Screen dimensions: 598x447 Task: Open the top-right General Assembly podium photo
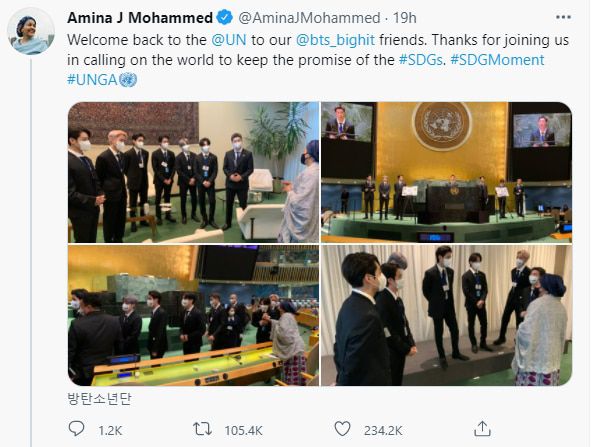pyautogui.click(x=446, y=172)
